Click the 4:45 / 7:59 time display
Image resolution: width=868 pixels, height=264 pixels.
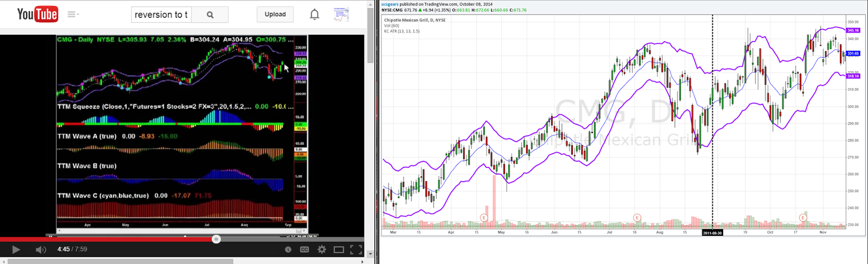pos(72,249)
